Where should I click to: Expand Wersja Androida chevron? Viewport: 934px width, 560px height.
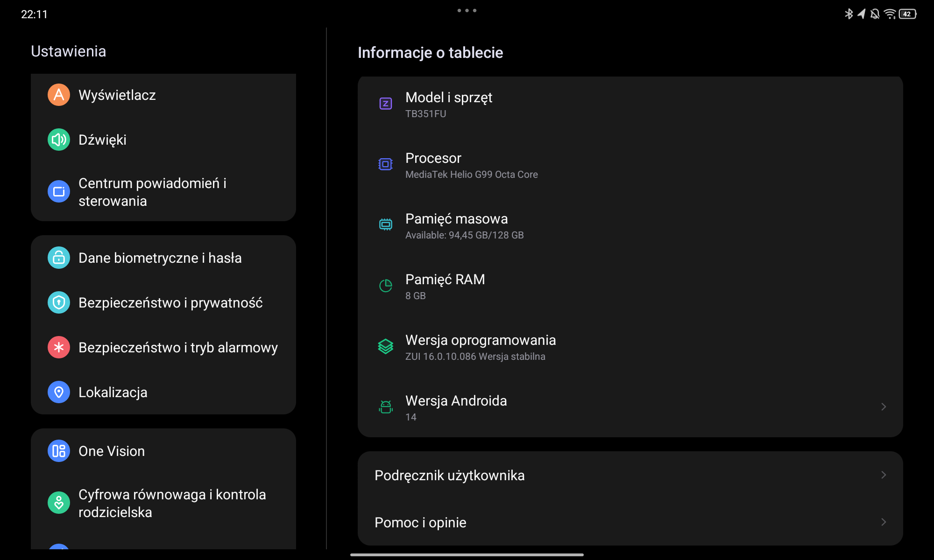point(884,407)
